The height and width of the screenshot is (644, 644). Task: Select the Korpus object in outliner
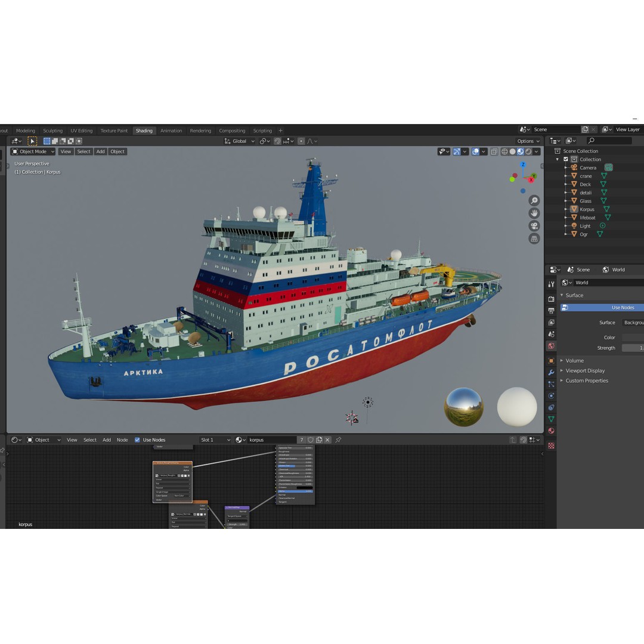(x=587, y=209)
